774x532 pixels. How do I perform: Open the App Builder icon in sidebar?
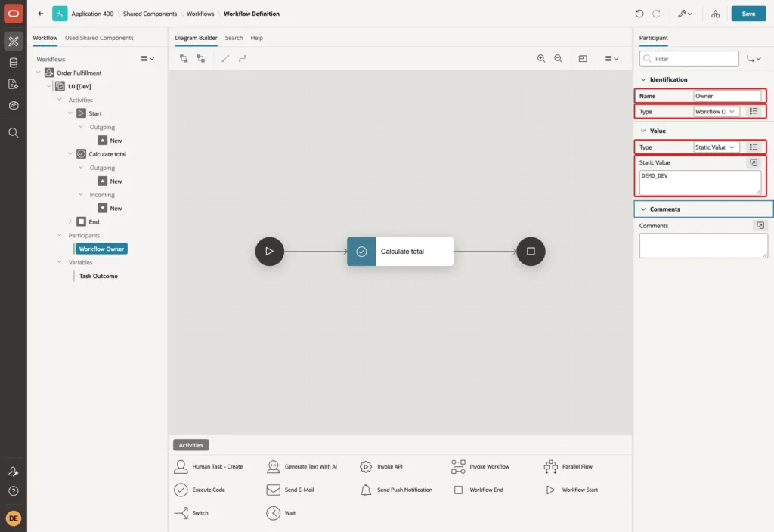pos(14,42)
